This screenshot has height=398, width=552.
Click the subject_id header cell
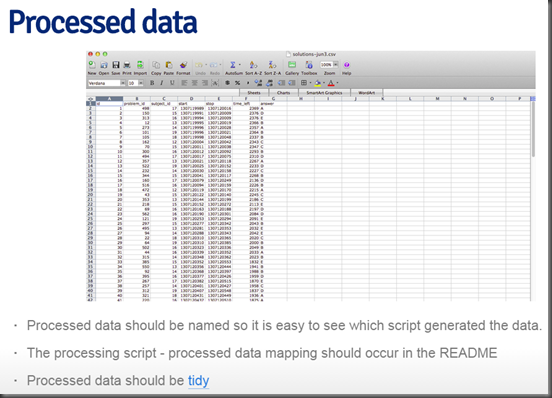(164, 104)
